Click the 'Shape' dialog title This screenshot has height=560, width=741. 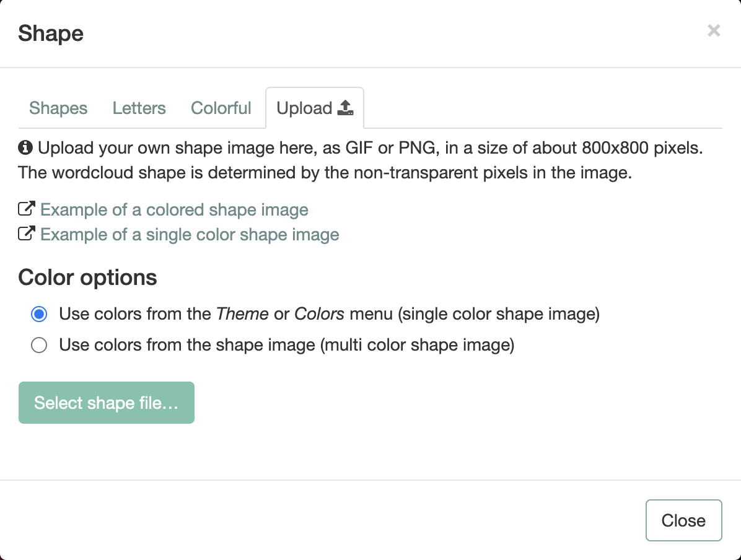coord(51,33)
